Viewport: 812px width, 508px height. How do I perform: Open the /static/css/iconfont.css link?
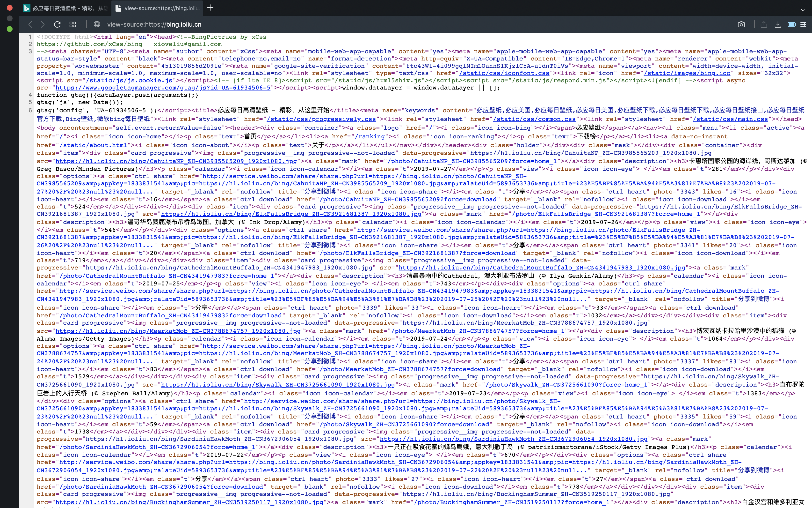pos(504,73)
